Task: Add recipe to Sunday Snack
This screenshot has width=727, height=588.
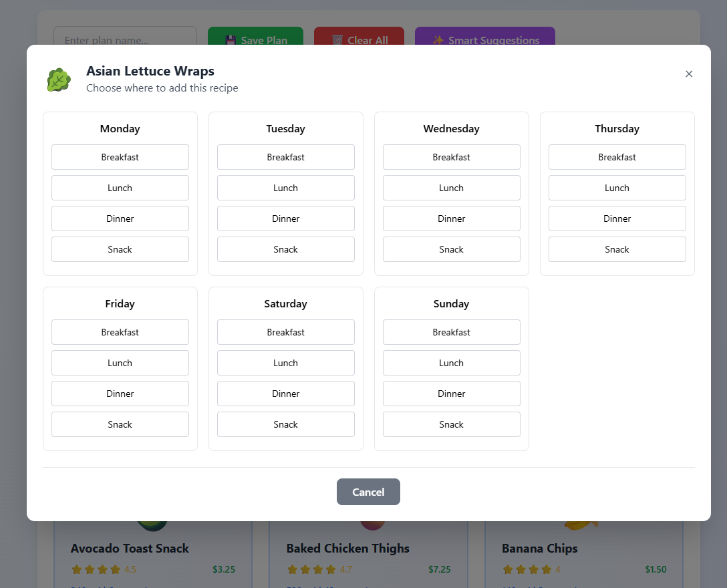Action: pyautogui.click(x=452, y=424)
